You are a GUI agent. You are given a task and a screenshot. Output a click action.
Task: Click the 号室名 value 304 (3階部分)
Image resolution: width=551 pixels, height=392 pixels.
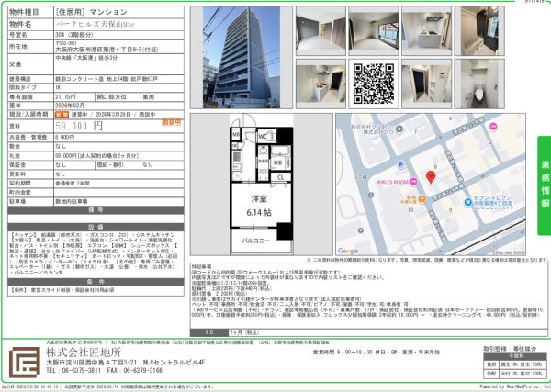point(74,35)
